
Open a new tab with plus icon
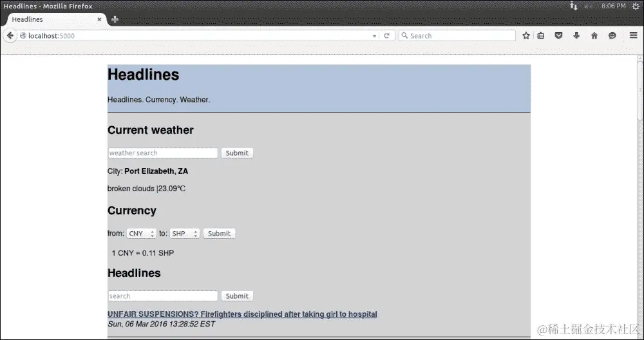pos(115,19)
